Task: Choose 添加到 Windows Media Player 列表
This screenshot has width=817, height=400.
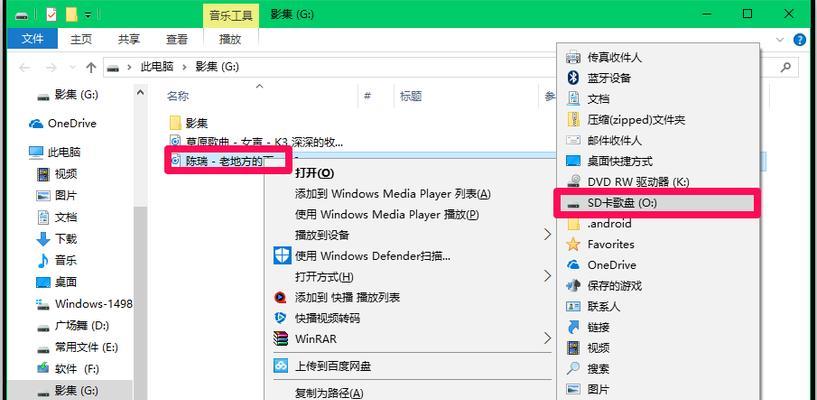Action: 393,194
